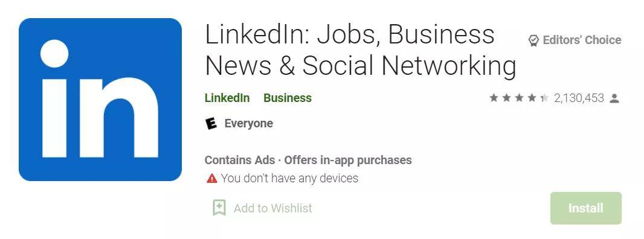
Task: Open the Editors' Choice label text
Action: point(582,40)
